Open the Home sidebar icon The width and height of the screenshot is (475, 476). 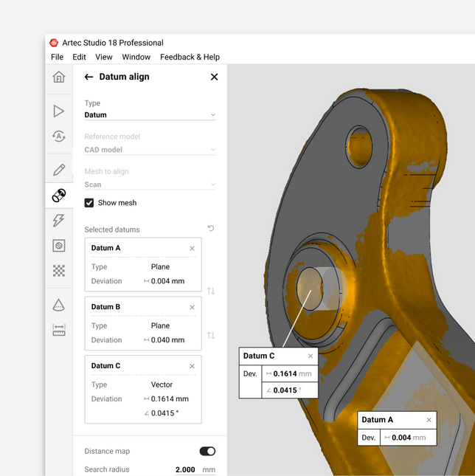coord(59,77)
